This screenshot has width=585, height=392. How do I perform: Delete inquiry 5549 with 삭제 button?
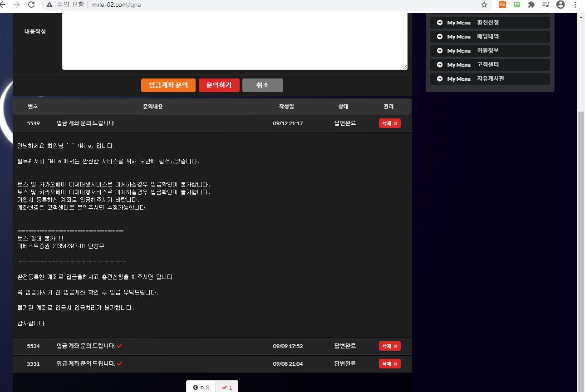click(390, 123)
